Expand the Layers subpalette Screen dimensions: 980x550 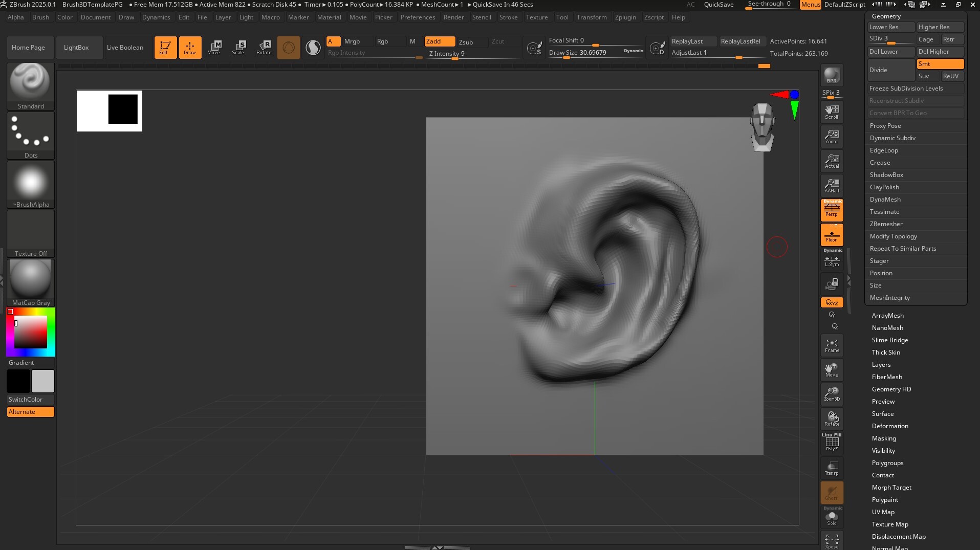881,364
